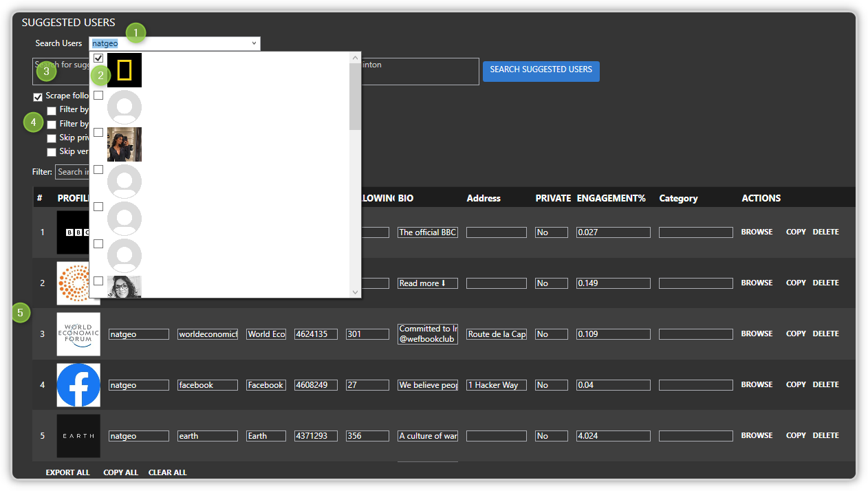This screenshot has width=868, height=491.
Task: Click the 'worldeconomicf' username field
Action: point(208,334)
